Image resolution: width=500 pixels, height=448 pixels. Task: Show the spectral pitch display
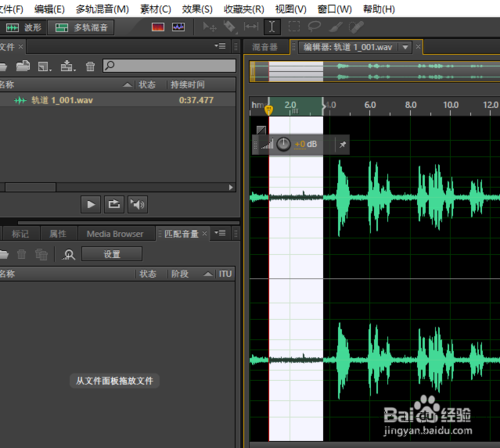click(178, 27)
